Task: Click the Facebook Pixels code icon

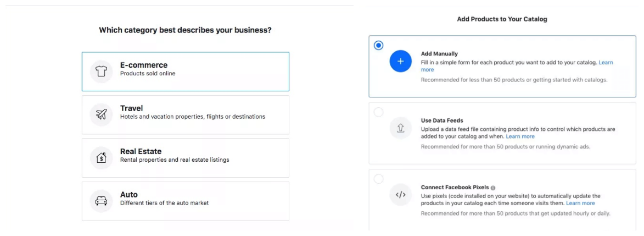Action: click(x=400, y=194)
